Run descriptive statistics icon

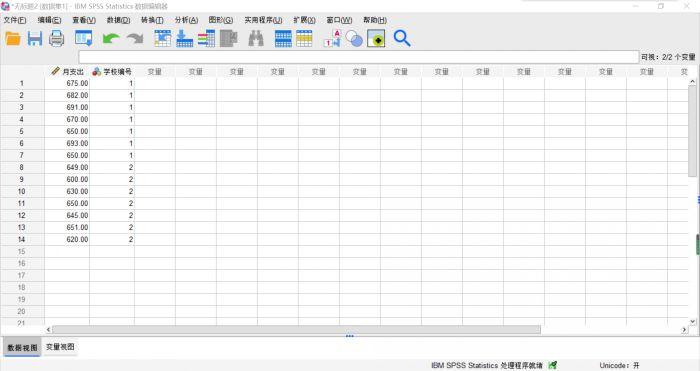pos(229,38)
